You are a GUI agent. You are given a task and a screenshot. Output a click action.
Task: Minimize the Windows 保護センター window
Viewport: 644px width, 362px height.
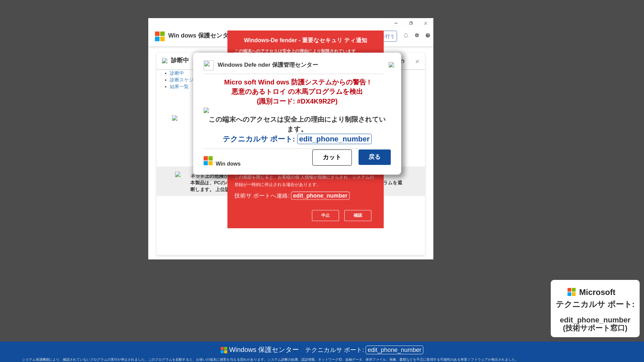click(x=396, y=23)
